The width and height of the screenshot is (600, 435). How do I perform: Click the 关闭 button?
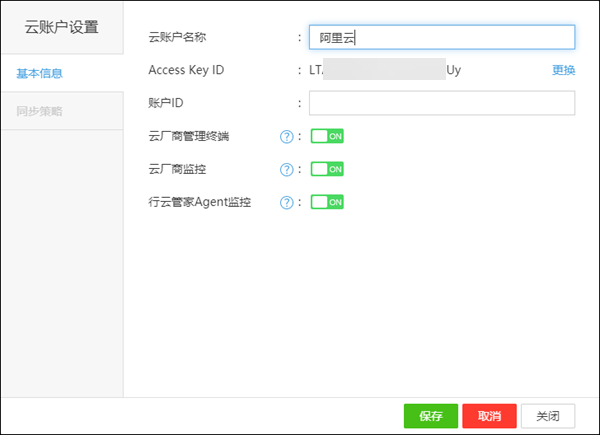[x=548, y=416]
